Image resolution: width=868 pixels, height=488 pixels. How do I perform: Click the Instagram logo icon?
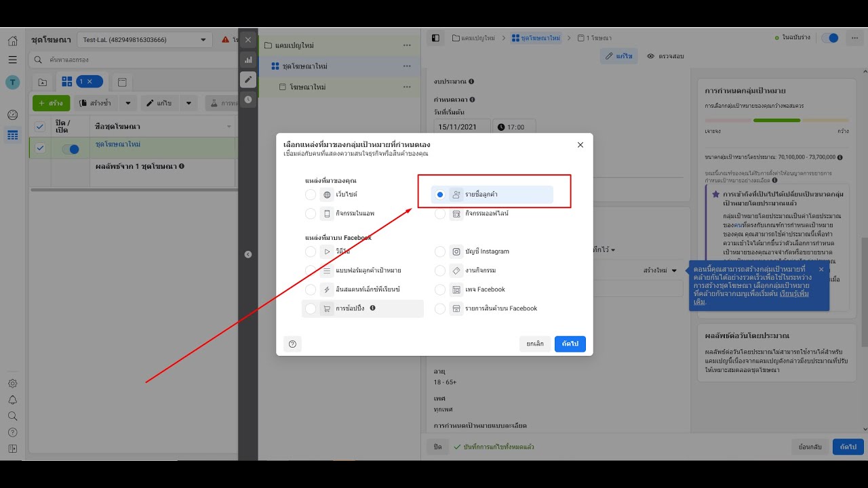pyautogui.click(x=457, y=251)
